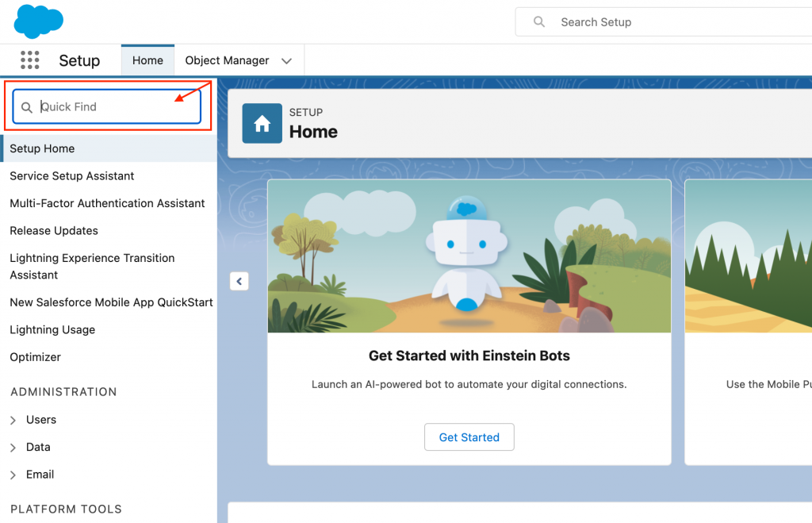Open the Object Manager tab
The width and height of the screenshot is (812, 523).
[x=227, y=60]
